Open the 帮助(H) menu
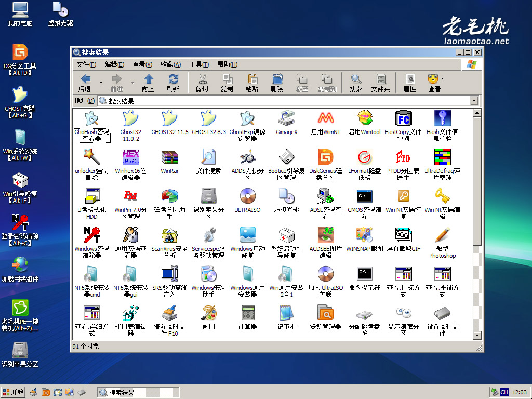The width and height of the screenshot is (532, 399). [x=228, y=64]
